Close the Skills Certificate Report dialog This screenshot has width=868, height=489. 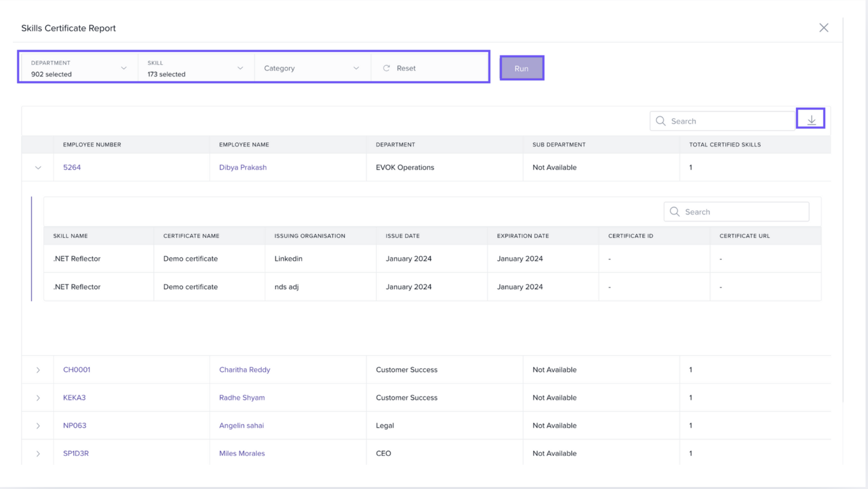(x=824, y=27)
